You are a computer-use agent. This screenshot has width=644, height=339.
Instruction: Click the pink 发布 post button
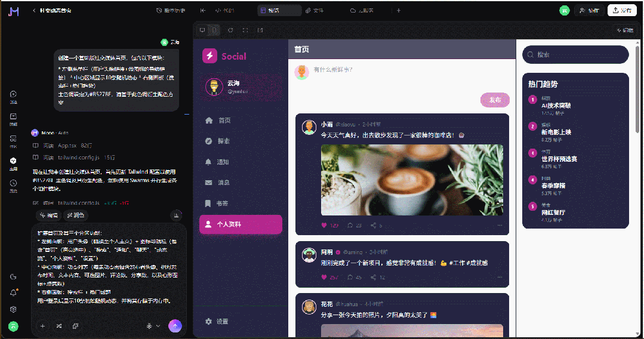point(495,100)
